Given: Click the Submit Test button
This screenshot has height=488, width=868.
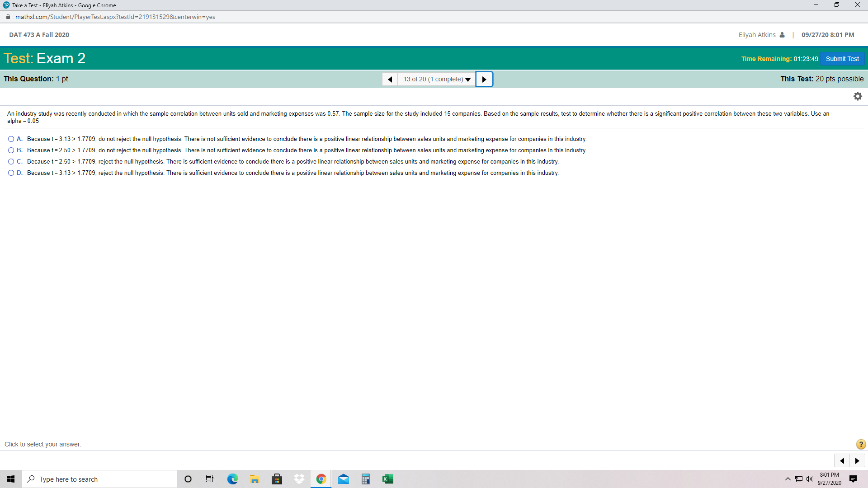Looking at the screenshot, I should (842, 59).
